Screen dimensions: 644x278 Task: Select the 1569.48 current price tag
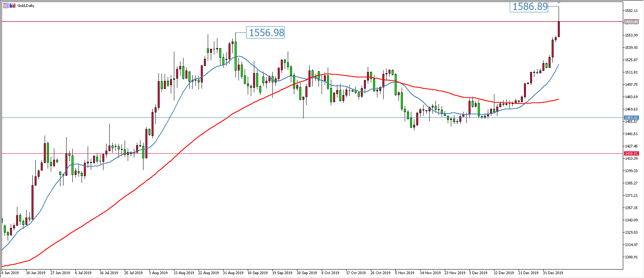[631, 22]
